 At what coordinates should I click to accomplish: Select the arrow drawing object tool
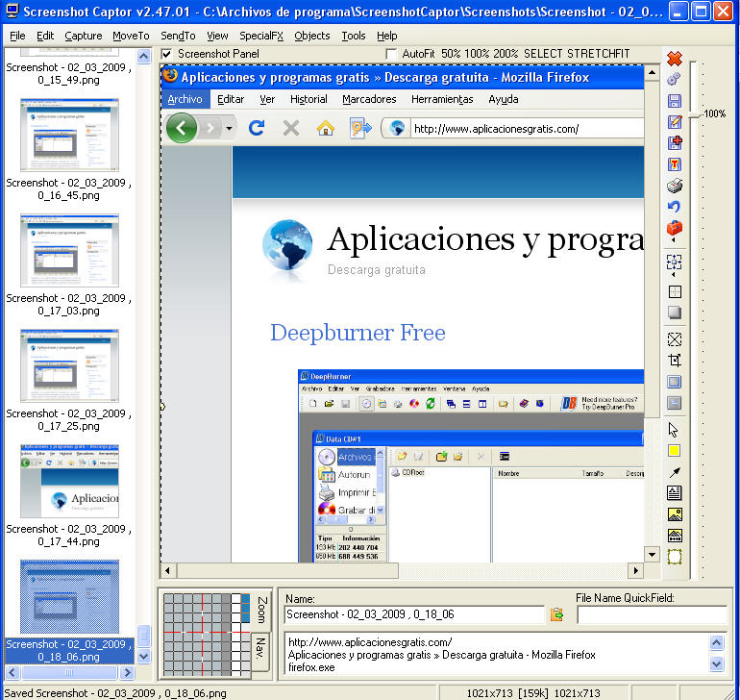tap(675, 472)
